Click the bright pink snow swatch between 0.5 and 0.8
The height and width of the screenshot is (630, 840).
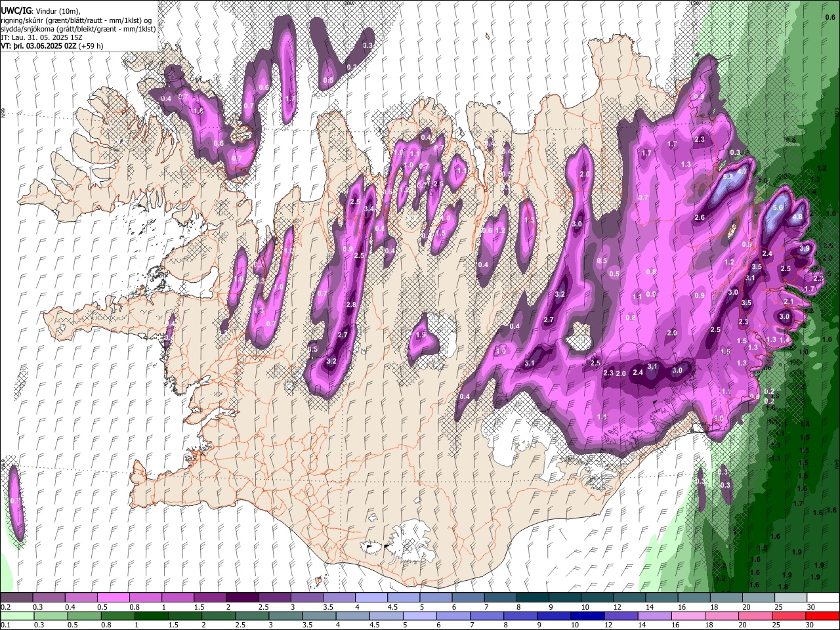pyautogui.click(x=113, y=598)
